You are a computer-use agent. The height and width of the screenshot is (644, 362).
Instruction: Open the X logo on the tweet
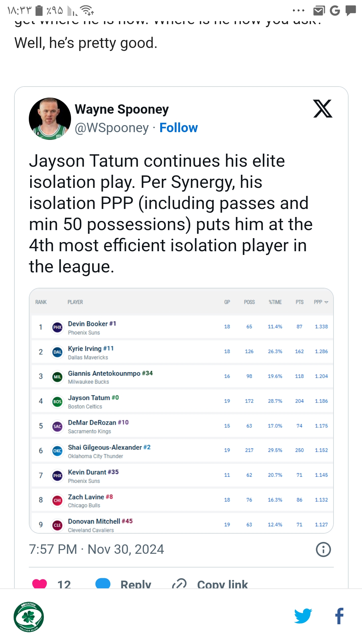pos(323,109)
